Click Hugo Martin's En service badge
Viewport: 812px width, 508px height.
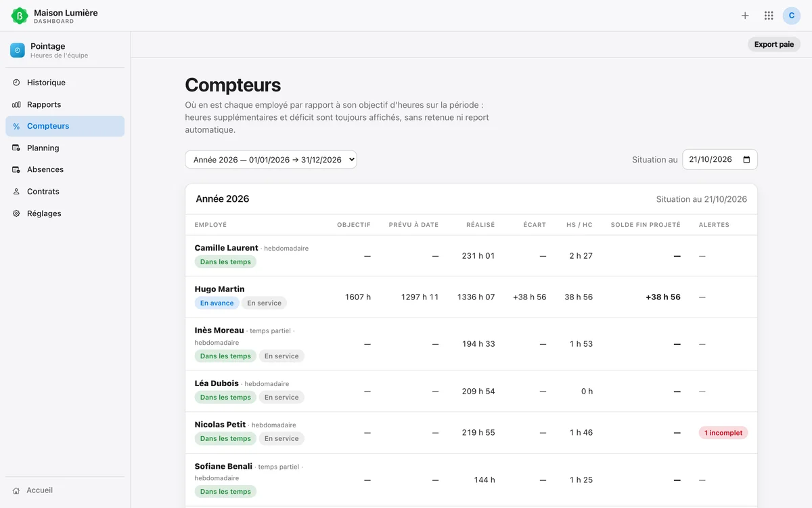(264, 303)
